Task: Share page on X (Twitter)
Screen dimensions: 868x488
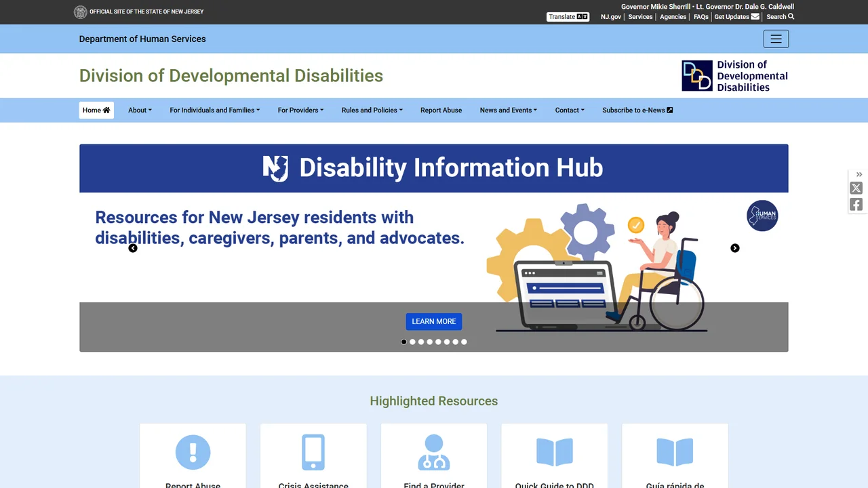Action: (856, 188)
